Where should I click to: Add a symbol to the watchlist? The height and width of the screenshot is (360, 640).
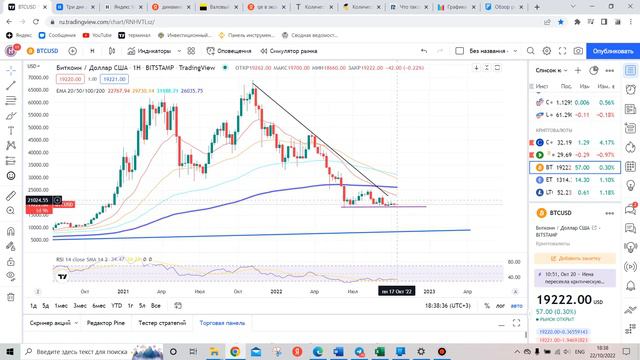[578, 71]
